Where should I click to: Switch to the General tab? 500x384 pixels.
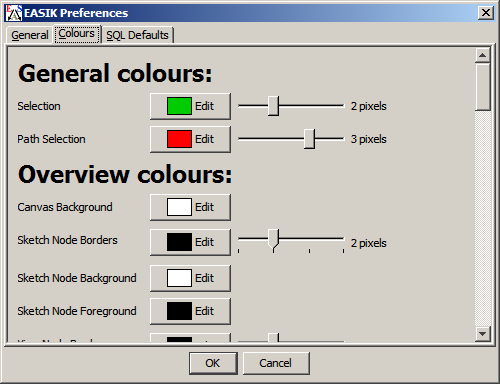click(30, 35)
